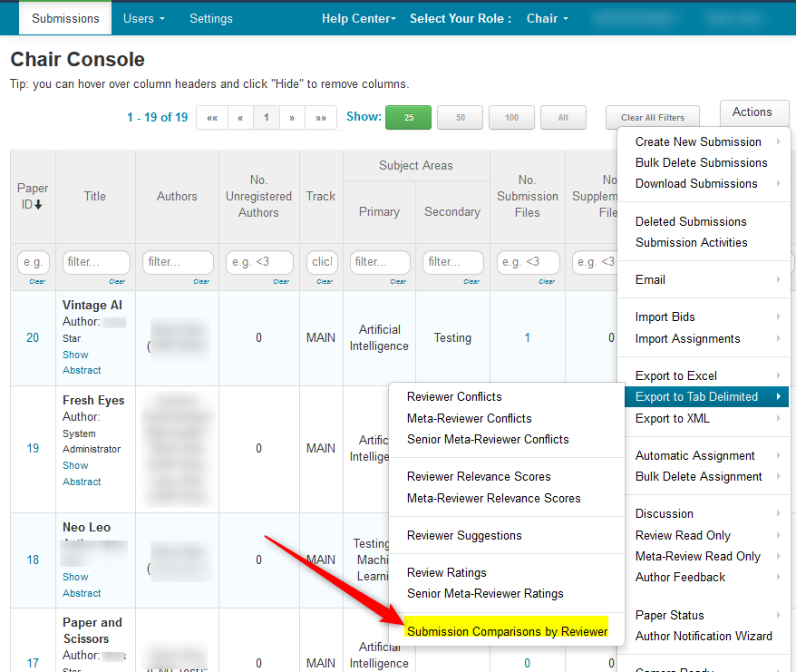
Task: Show 25 submissions per page
Action: click(408, 118)
